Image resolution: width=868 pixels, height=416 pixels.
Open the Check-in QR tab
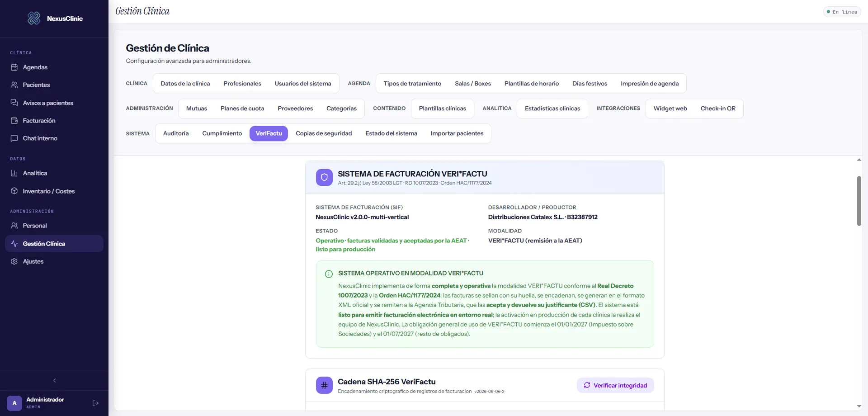(x=718, y=109)
